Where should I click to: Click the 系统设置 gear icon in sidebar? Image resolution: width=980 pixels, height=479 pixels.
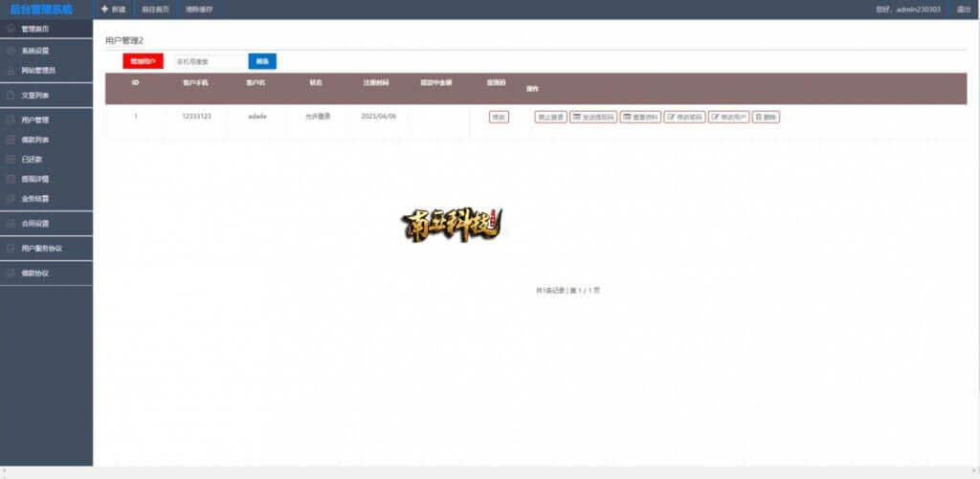tap(11, 50)
